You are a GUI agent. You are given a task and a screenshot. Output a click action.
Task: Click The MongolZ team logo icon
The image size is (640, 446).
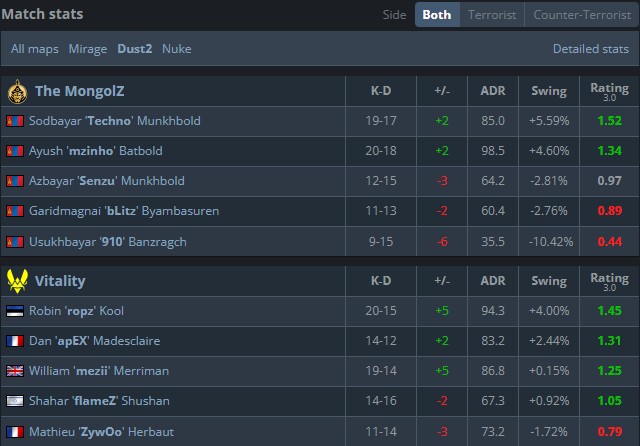click(17, 92)
